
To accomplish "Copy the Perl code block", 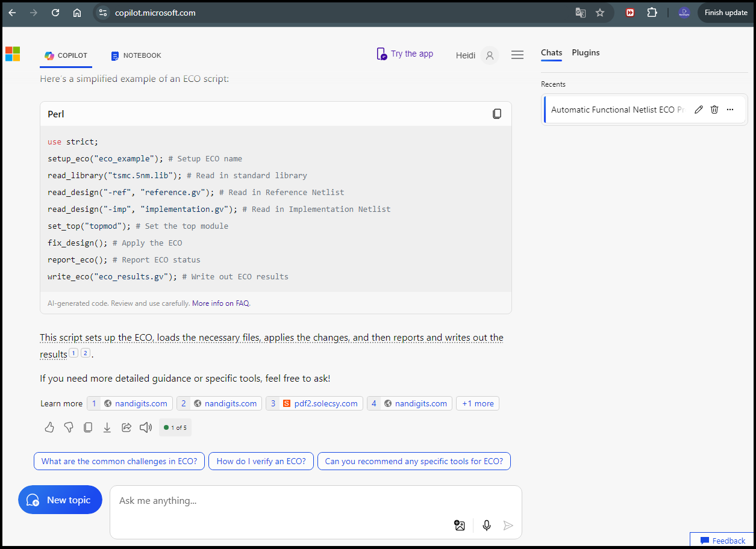I will (497, 114).
